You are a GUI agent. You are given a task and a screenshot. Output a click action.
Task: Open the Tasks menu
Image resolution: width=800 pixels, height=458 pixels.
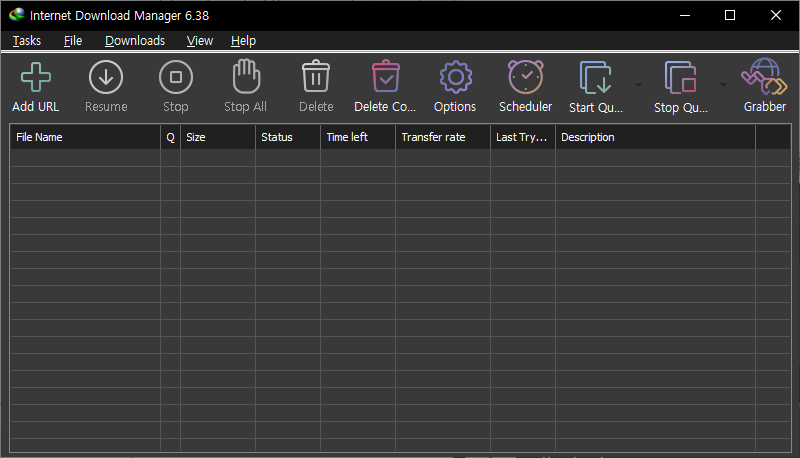pyautogui.click(x=27, y=41)
